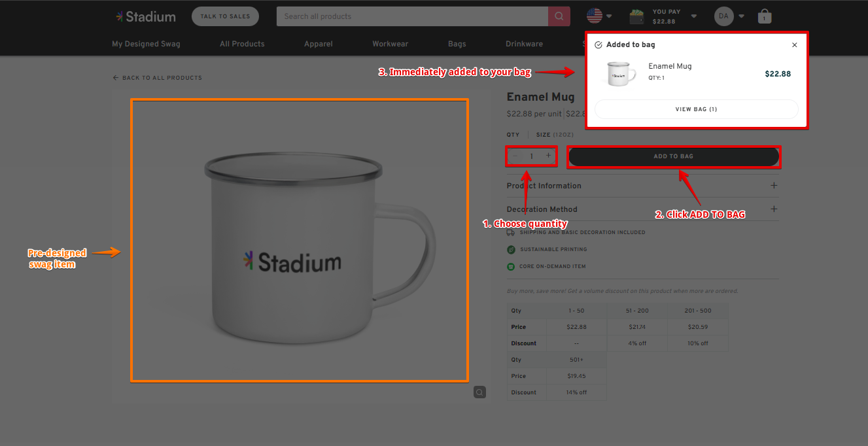The image size is (868, 446).
Task: Expand the Product Information section
Action: 774,186
